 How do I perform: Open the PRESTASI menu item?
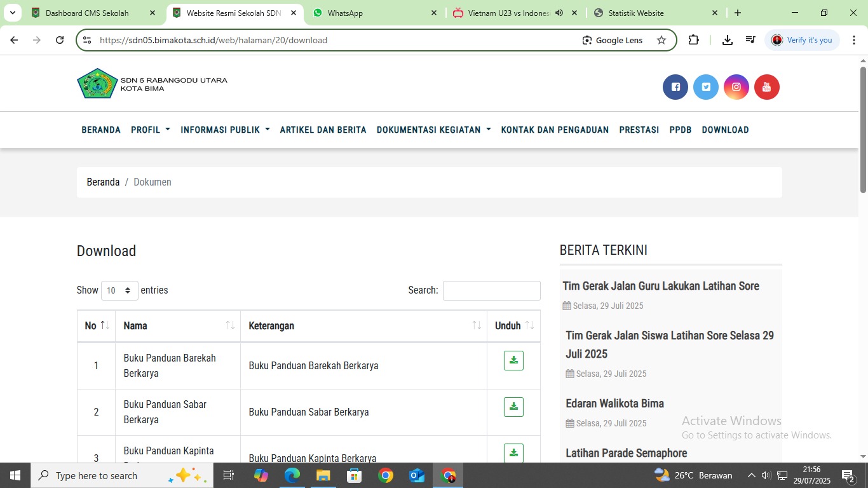click(639, 130)
